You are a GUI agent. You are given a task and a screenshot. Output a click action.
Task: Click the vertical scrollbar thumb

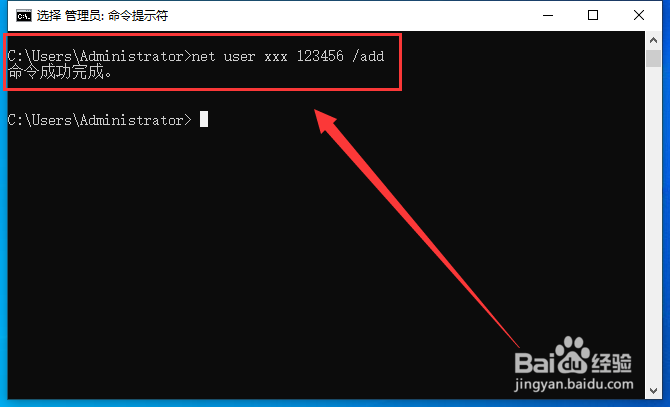tap(653, 59)
